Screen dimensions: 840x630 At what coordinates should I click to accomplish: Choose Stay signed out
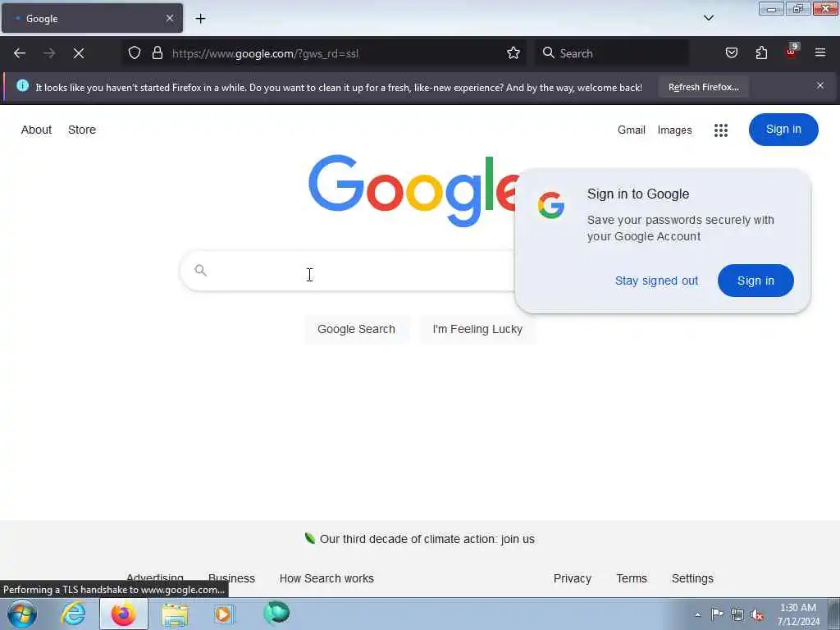(x=656, y=281)
